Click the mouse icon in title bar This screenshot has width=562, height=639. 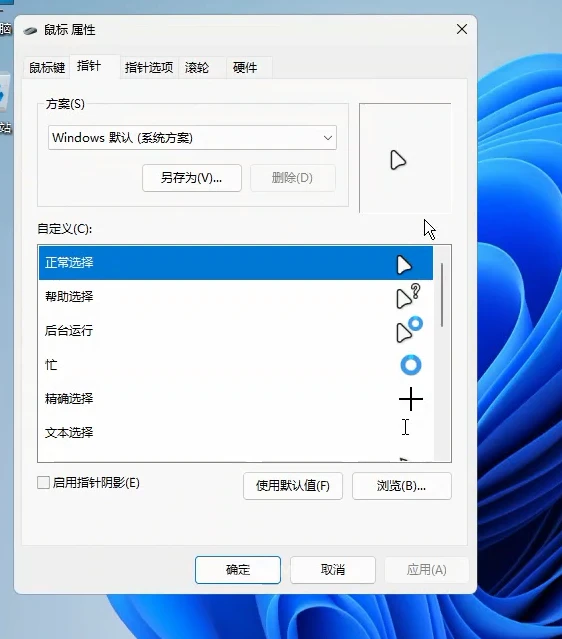point(30,31)
